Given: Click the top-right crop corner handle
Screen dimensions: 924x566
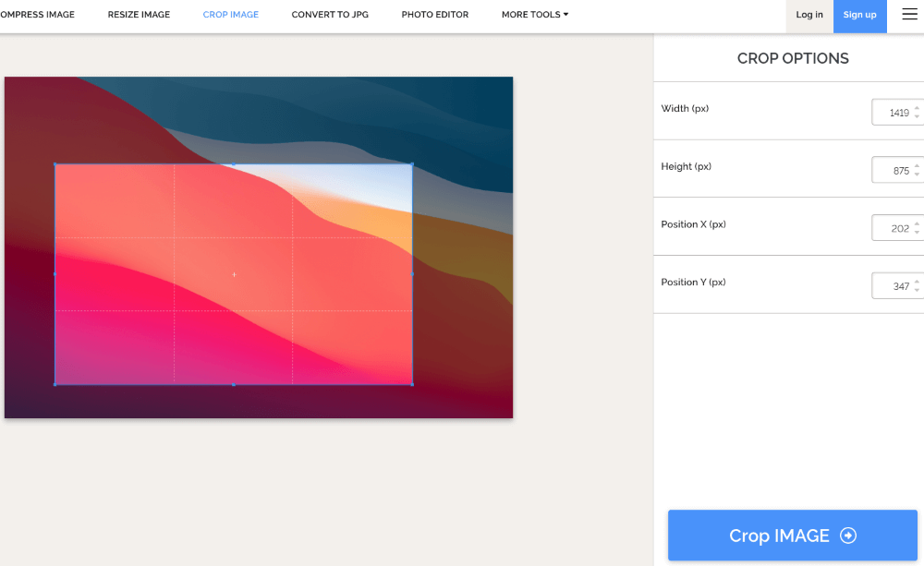Looking at the screenshot, I should tap(412, 164).
